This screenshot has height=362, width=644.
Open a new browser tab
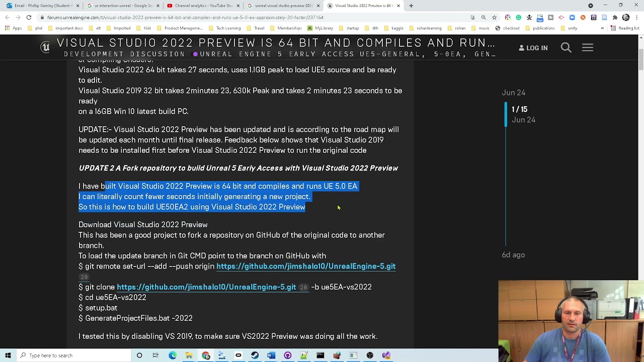(x=411, y=6)
